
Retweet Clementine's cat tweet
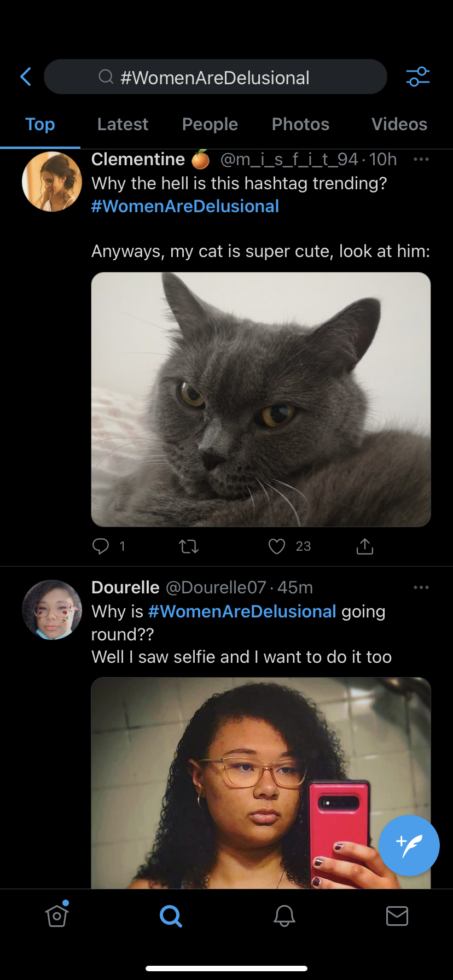189,546
